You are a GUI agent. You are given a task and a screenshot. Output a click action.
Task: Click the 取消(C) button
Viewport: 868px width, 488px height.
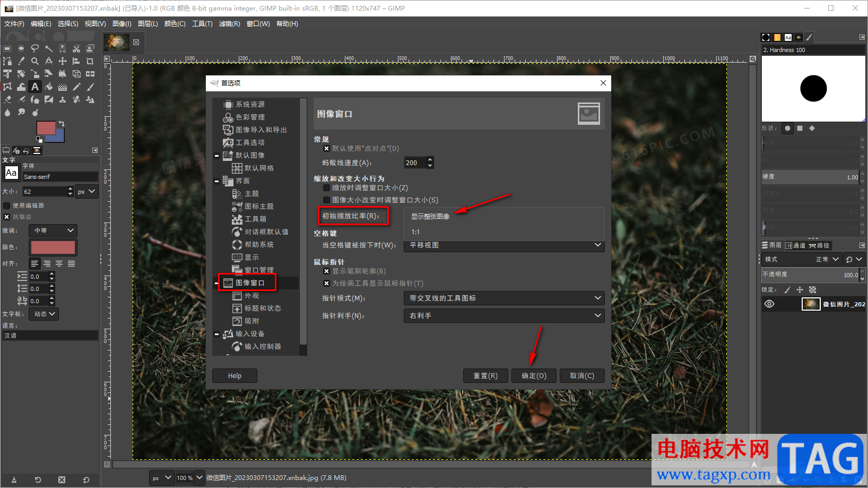(x=582, y=376)
